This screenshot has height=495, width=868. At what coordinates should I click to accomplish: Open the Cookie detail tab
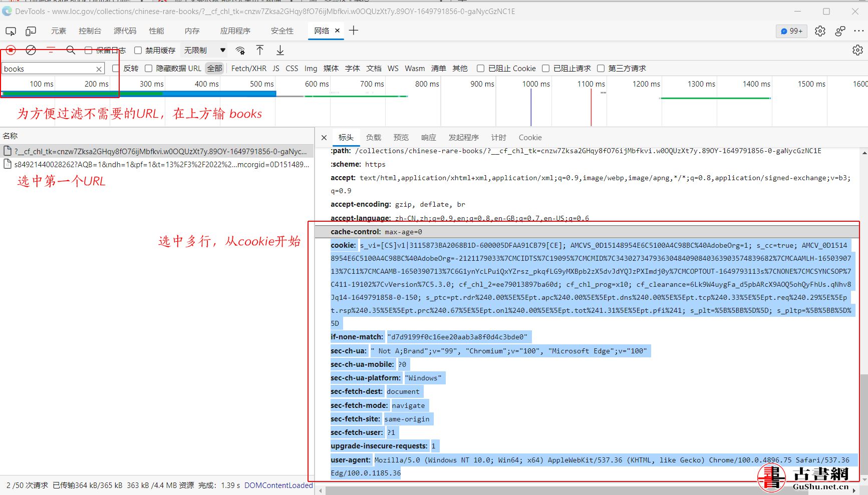tap(530, 138)
